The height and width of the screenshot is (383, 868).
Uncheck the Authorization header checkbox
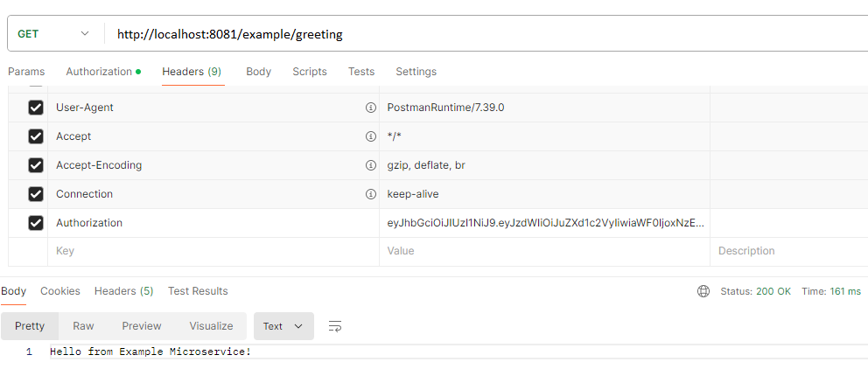pyautogui.click(x=36, y=223)
